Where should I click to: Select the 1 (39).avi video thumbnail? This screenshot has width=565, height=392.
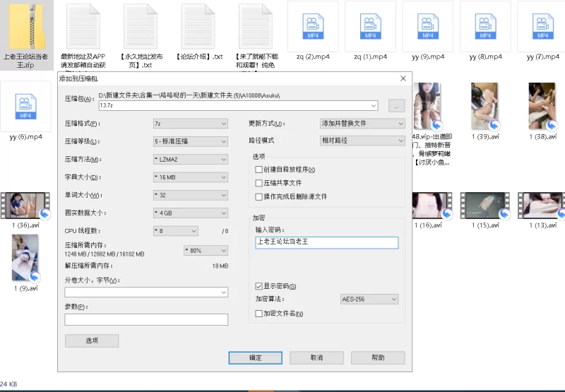pyautogui.click(x=485, y=106)
